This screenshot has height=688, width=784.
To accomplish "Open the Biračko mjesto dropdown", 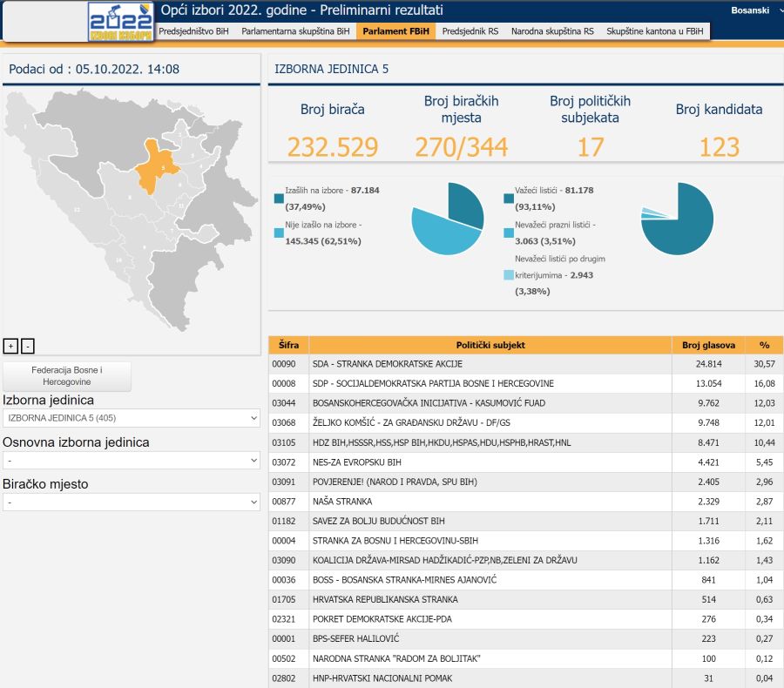I will pos(132,502).
